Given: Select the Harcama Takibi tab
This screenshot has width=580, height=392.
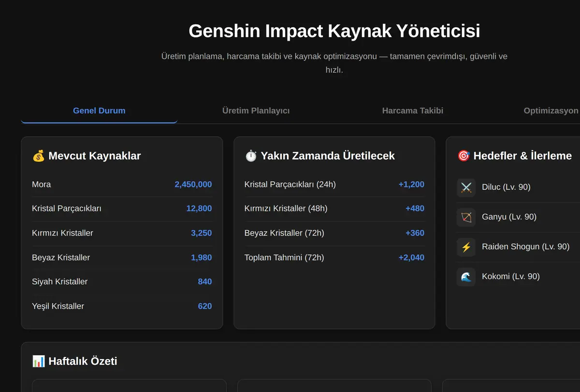Looking at the screenshot, I should [x=412, y=111].
